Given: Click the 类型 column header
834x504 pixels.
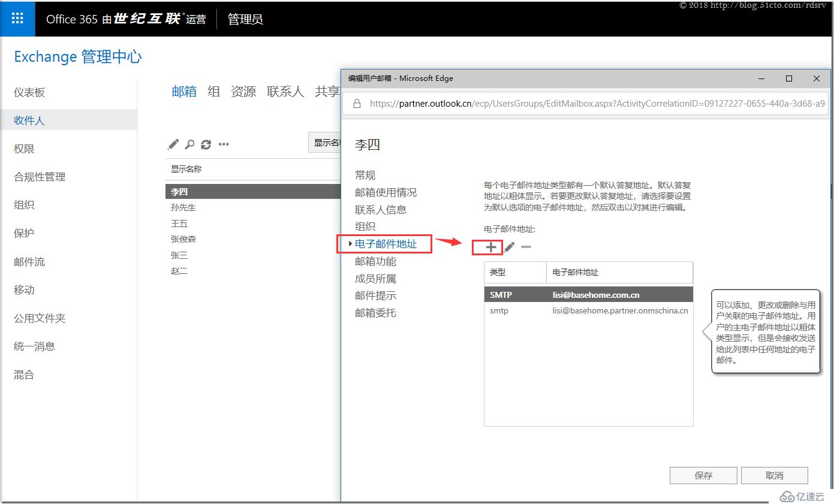Looking at the screenshot, I should tap(515, 272).
